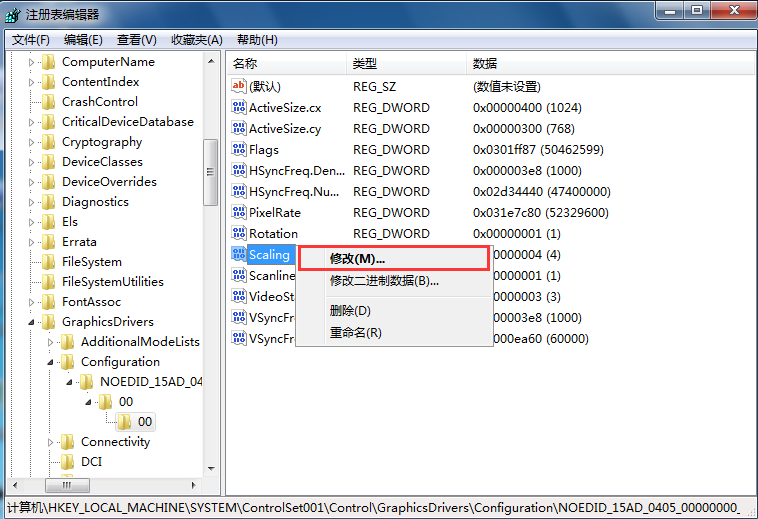The width and height of the screenshot is (758, 519).
Task: Select the PixelRate value name
Action: (275, 213)
